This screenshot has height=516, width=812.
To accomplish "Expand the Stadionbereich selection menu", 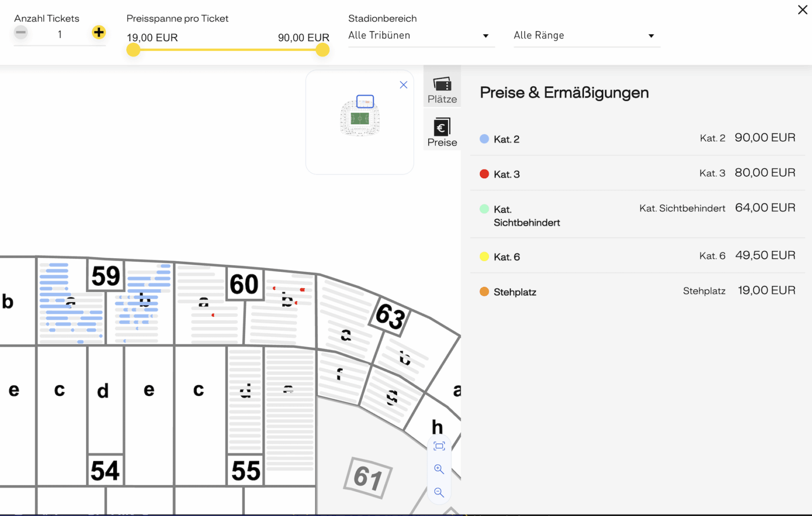I will click(485, 35).
